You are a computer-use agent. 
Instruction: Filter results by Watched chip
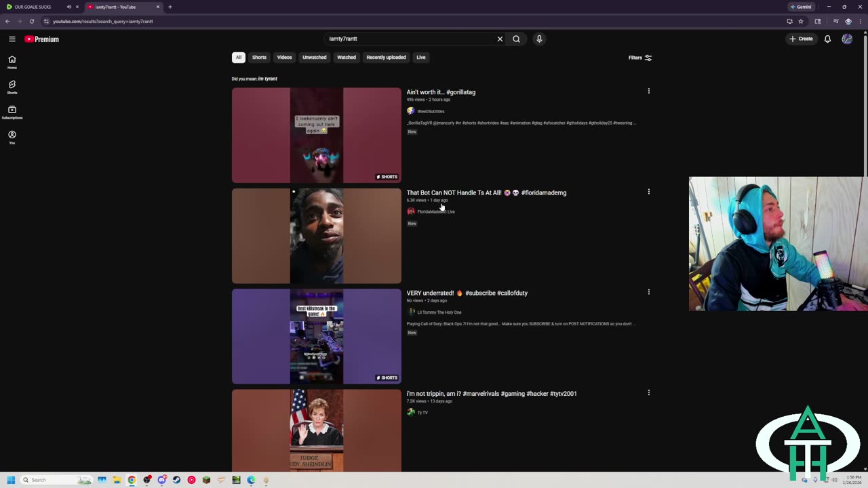[347, 58]
